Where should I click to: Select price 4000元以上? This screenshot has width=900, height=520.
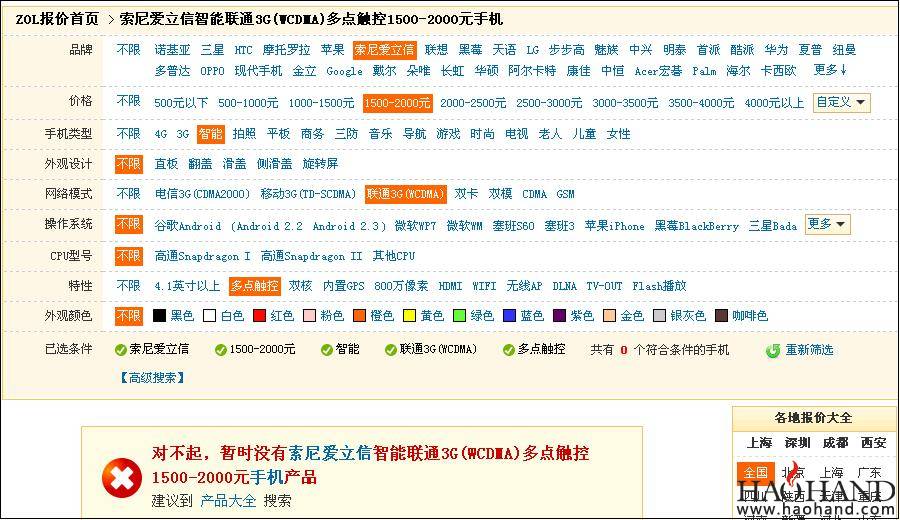(x=774, y=103)
